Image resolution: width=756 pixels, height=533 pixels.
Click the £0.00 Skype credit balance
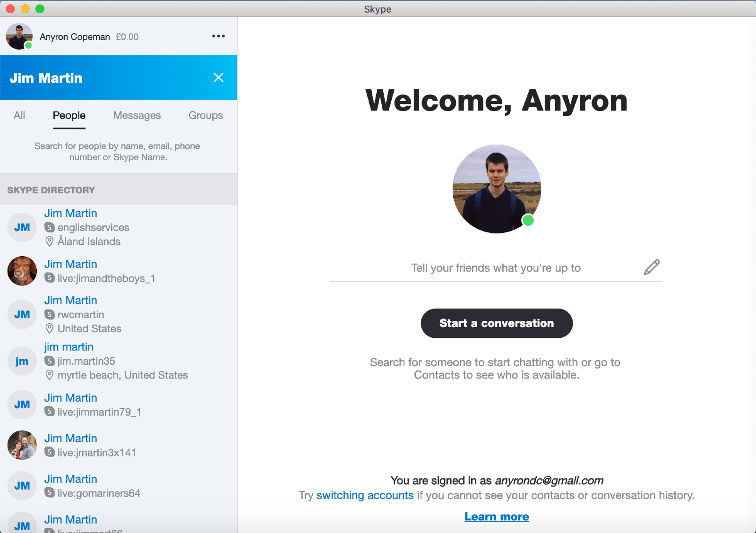click(127, 37)
